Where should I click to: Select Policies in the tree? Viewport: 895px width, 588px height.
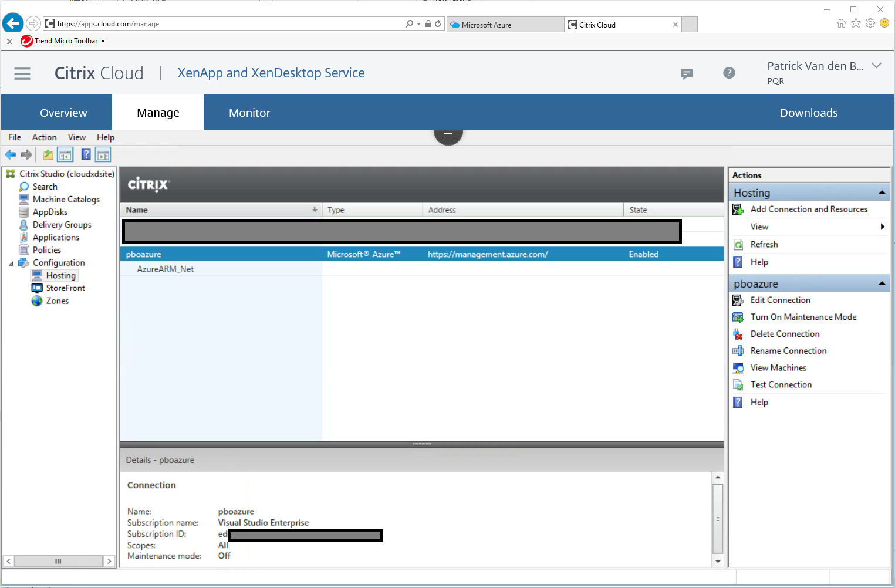click(47, 250)
